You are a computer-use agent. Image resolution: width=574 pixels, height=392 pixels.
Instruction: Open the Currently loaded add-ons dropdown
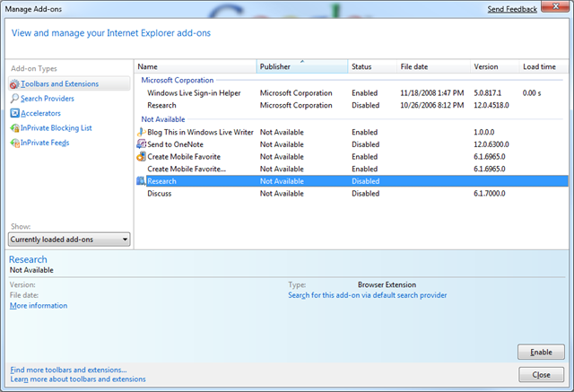69,240
